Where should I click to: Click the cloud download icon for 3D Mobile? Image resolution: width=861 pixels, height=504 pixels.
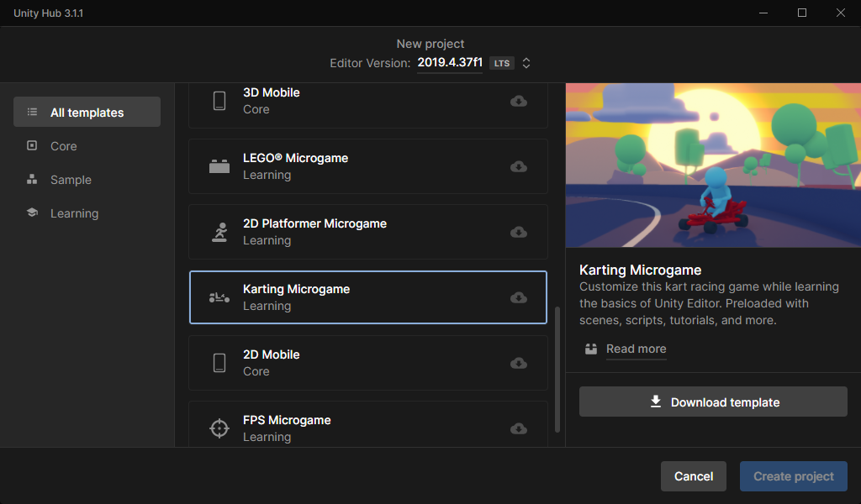519,101
